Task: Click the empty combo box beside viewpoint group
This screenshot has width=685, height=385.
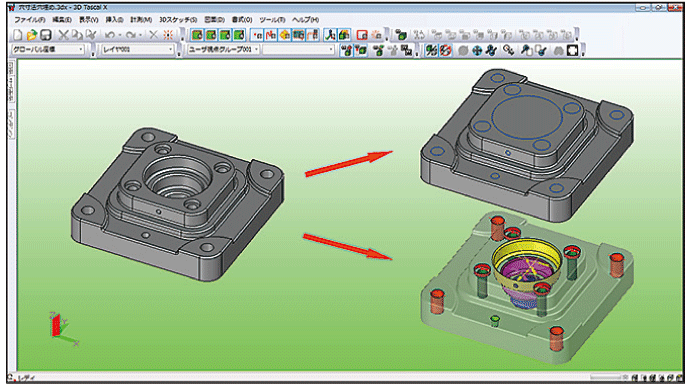Action: [x=298, y=50]
